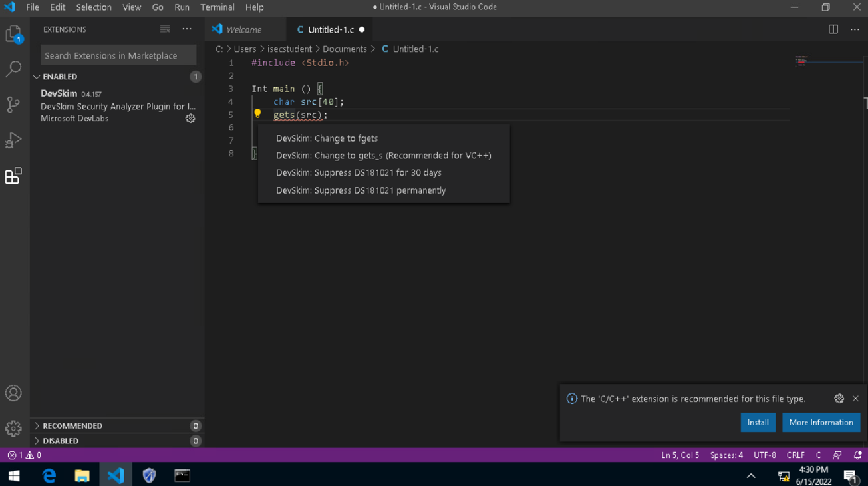This screenshot has height=486, width=868.
Task: Open notification settings gear icon
Action: tap(839, 399)
